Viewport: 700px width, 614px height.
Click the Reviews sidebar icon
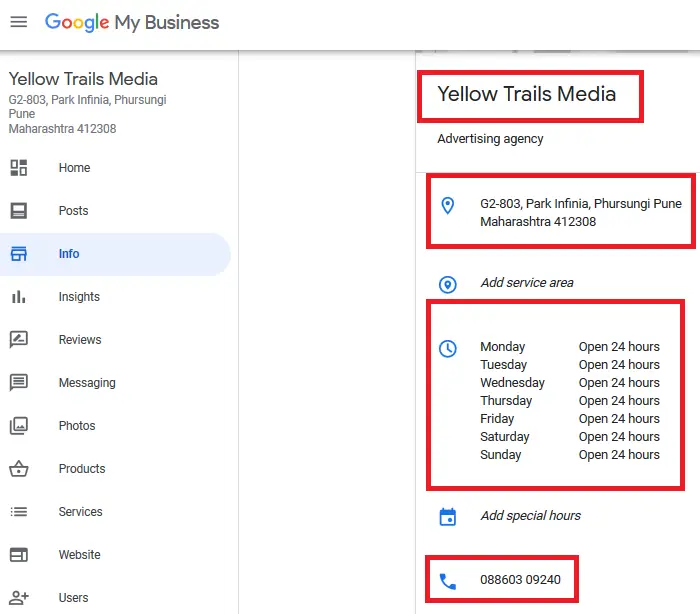pos(19,339)
